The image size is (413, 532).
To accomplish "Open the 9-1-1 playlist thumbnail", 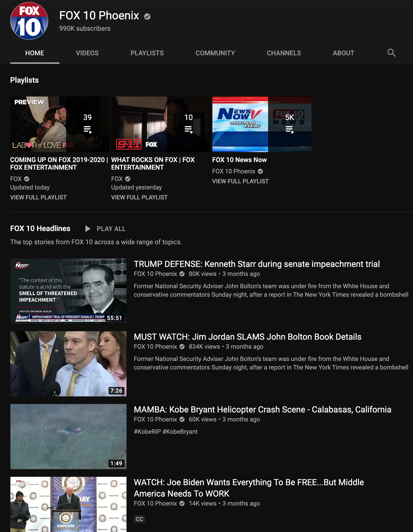I will 161,124.
